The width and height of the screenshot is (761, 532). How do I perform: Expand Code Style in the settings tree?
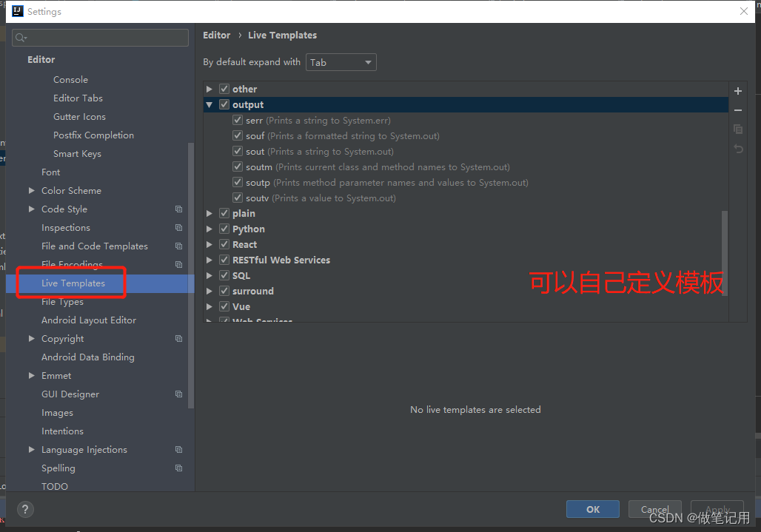32,209
